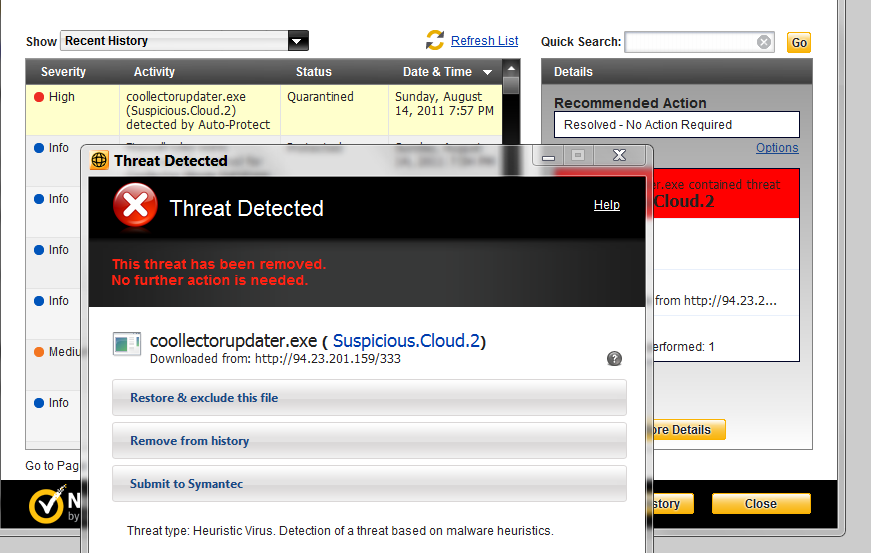The width and height of the screenshot is (871, 553).
Task: Click the red X Threat Detected icon
Action: 135,205
